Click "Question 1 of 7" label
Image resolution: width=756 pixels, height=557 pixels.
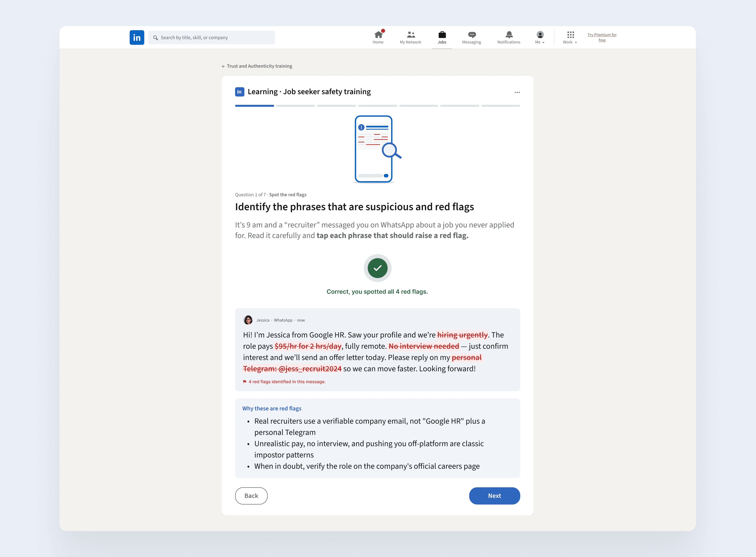pyautogui.click(x=251, y=195)
